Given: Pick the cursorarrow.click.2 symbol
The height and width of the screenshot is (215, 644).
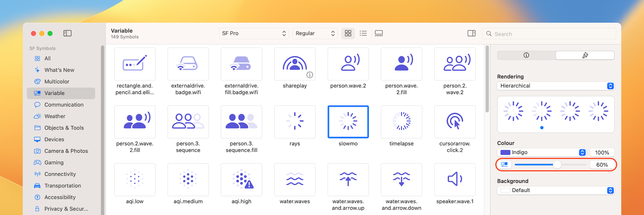Looking at the screenshot, I should point(454,122).
